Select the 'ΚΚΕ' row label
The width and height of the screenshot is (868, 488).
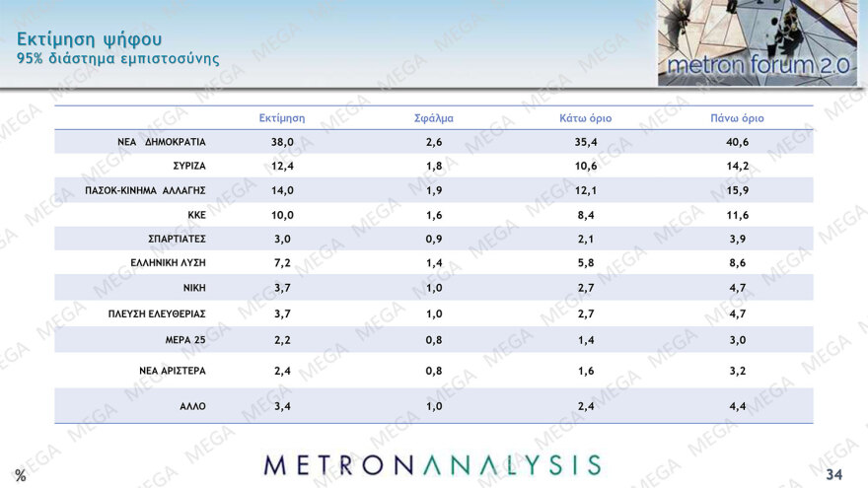196,215
